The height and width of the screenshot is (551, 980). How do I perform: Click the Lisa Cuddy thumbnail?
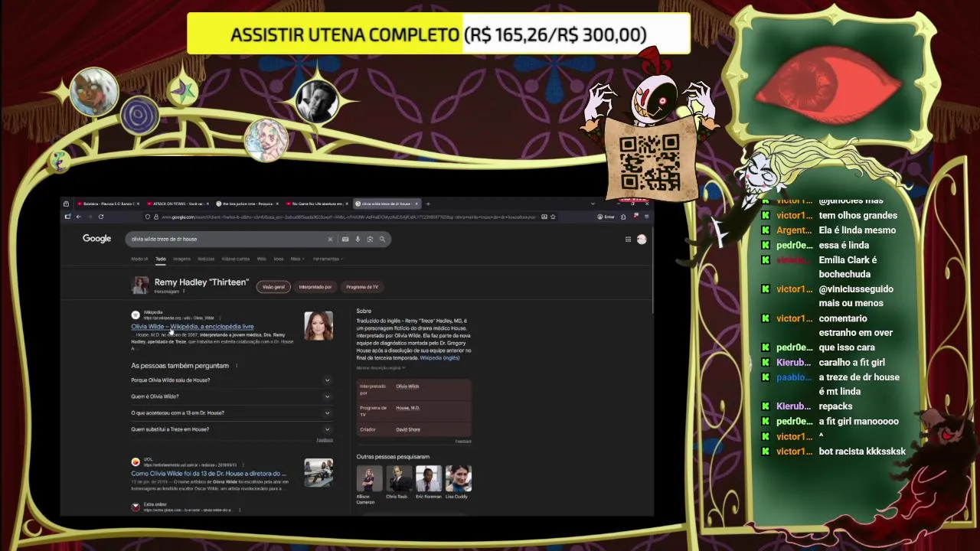coord(459,478)
